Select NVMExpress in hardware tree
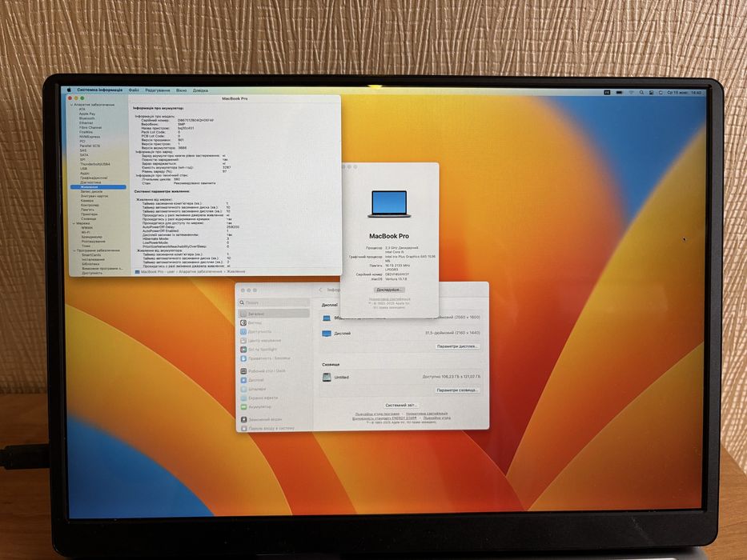 pyautogui.click(x=89, y=137)
